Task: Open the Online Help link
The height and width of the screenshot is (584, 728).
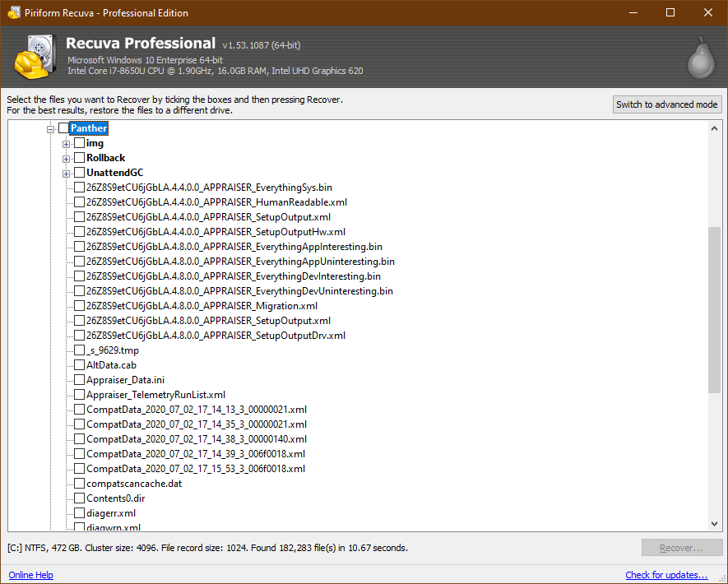Action: (x=30, y=575)
